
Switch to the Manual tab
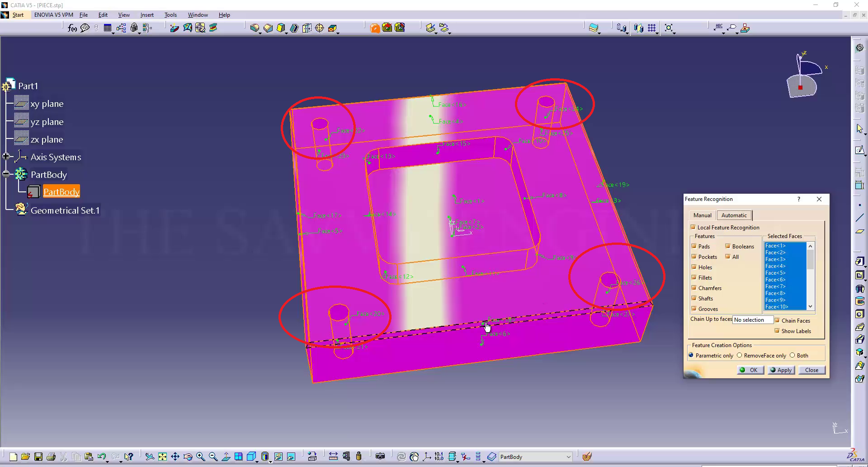click(702, 215)
